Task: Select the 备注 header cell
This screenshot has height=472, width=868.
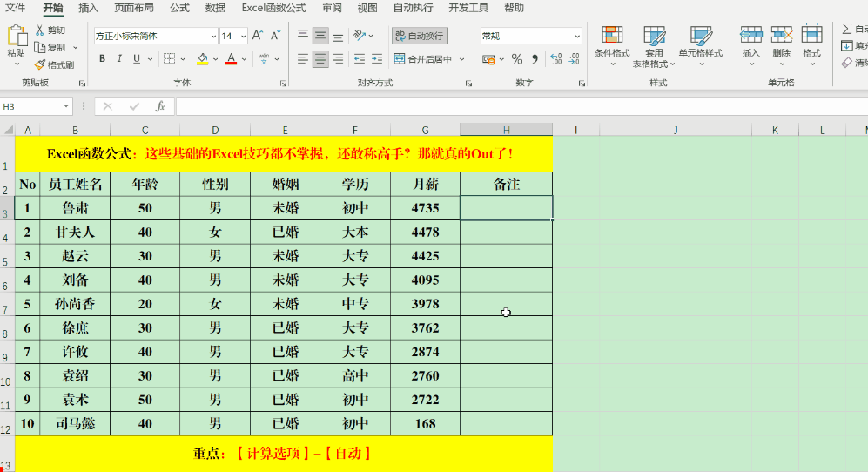Action: (x=507, y=184)
